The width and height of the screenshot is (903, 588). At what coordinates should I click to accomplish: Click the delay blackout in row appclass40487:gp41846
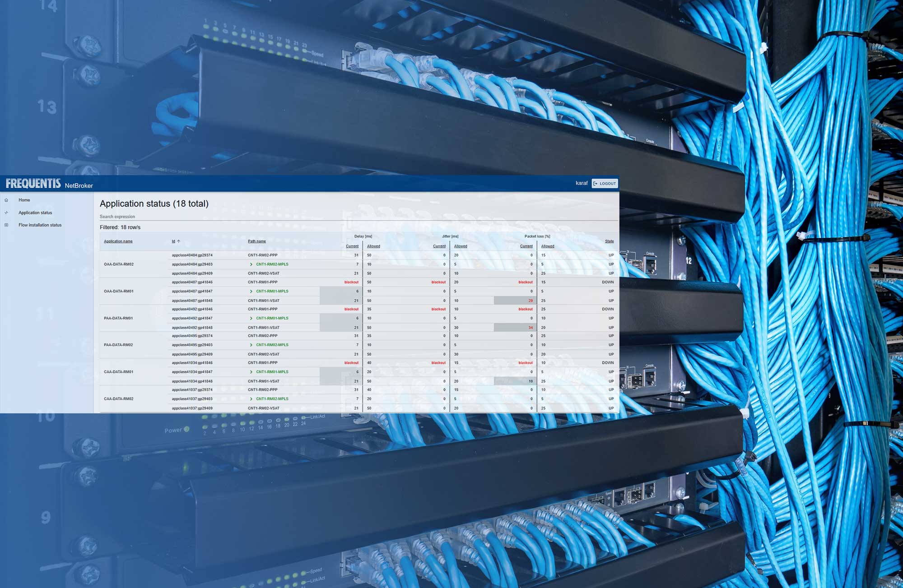click(x=351, y=282)
